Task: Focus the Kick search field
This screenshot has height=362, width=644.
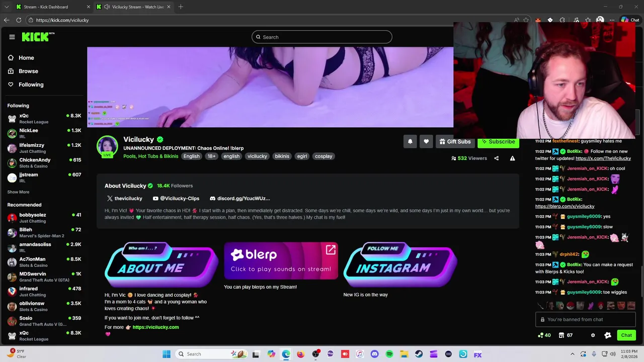Action: pyautogui.click(x=321, y=37)
